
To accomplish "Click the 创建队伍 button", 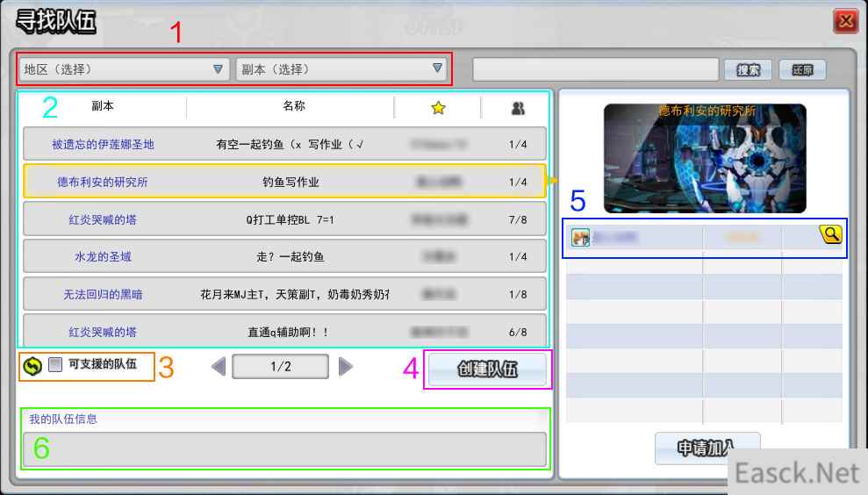I will tap(487, 369).
